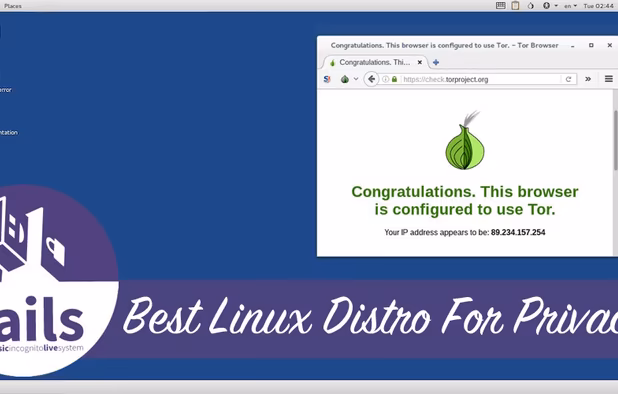Screen dimensions: 618x394
Task: Click the clipboard applet icon in top bar
Action: coord(515,6)
